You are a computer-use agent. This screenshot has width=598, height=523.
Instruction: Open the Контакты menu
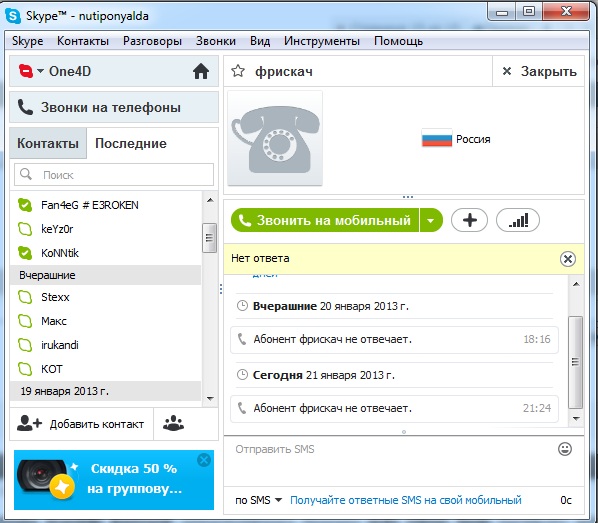(x=83, y=41)
